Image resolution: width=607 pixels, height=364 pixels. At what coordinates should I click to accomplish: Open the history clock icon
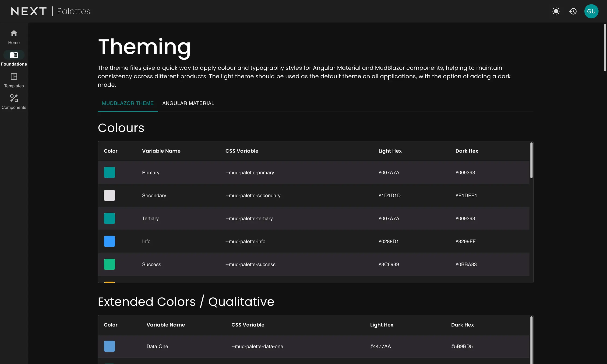click(573, 11)
